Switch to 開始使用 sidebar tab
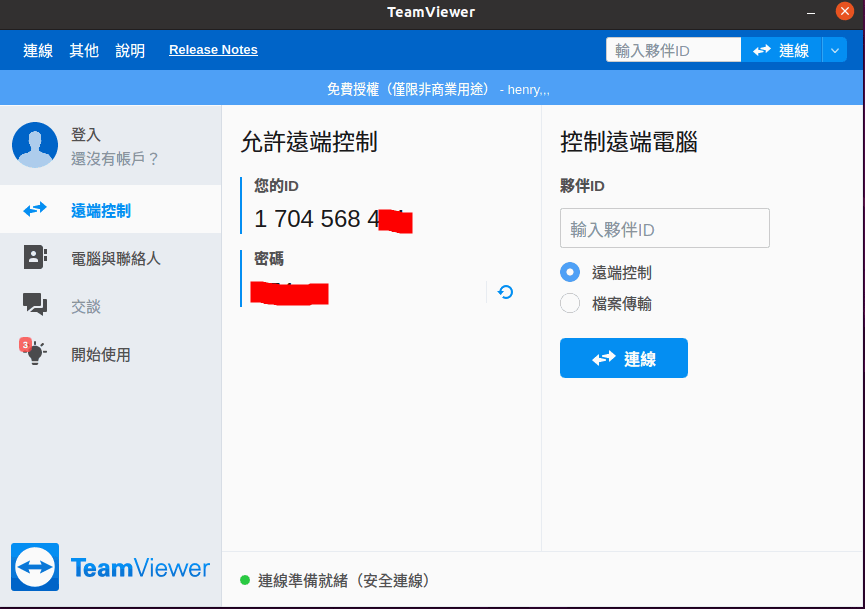Viewport: 865px width, 609px height. click(110, 353)
